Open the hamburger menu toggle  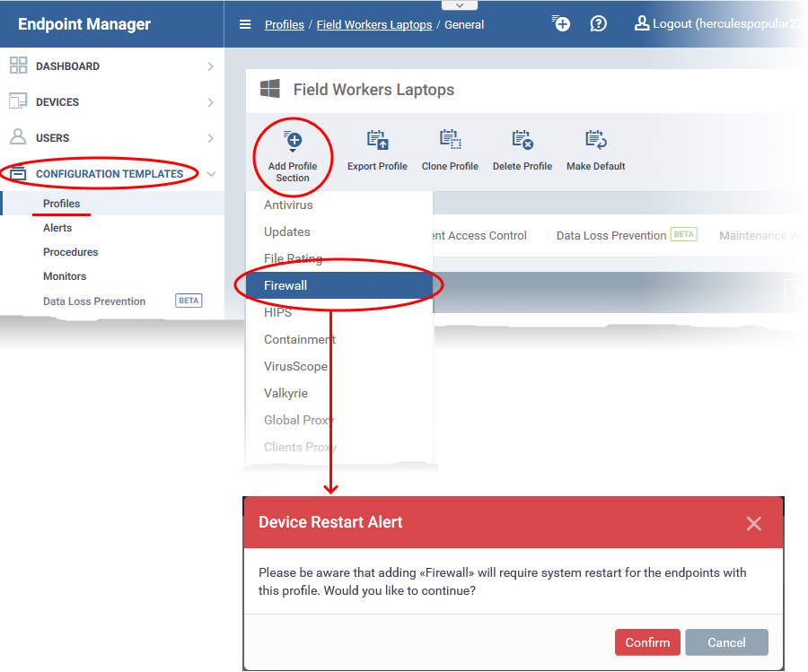click(x=245, y=24)
